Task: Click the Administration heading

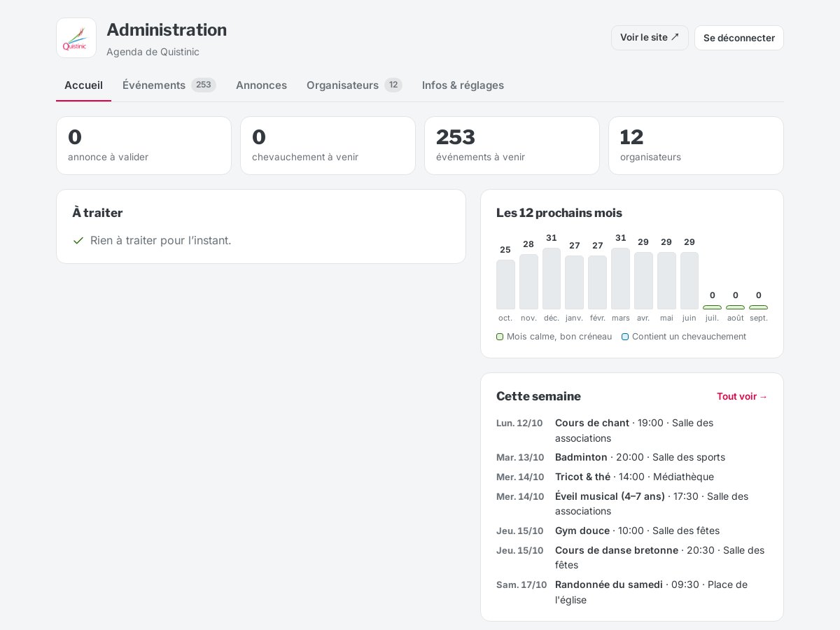Action: point(167,30)
